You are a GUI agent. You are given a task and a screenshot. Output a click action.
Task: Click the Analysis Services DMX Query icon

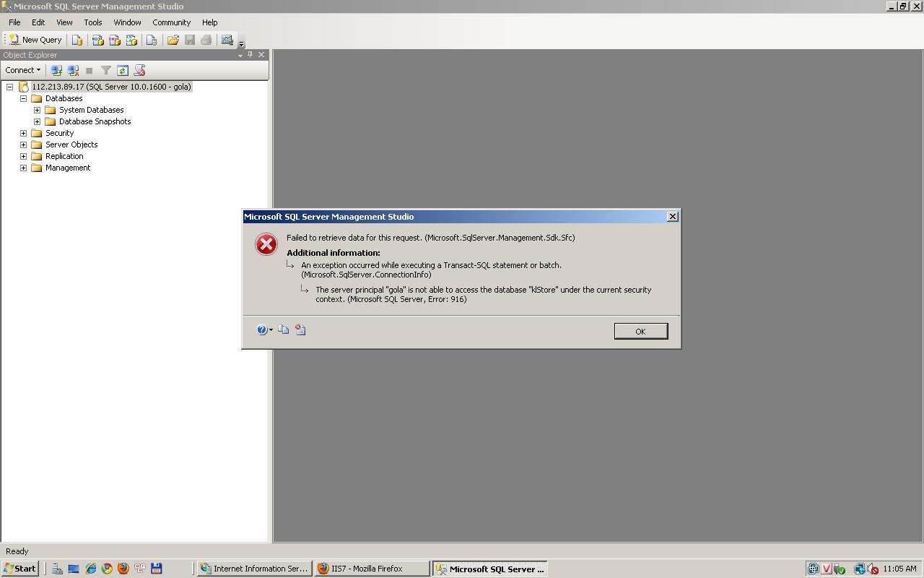(x=114, y=40)
